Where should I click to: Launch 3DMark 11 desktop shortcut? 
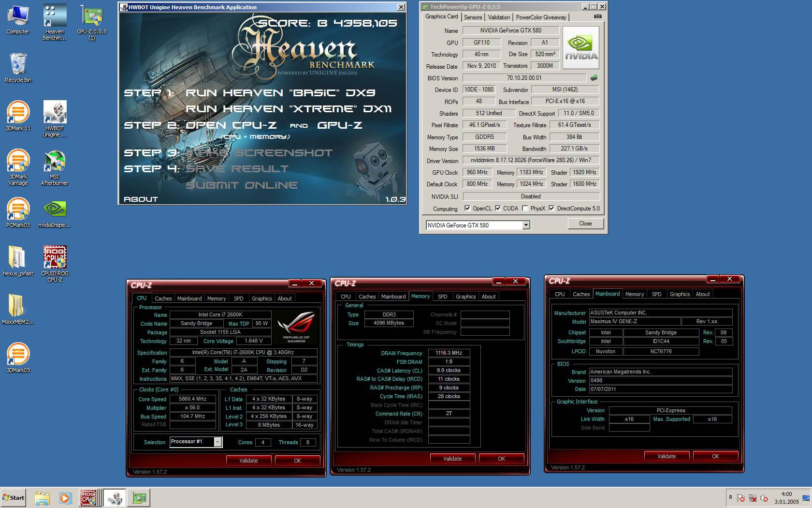tap(18, 116)
